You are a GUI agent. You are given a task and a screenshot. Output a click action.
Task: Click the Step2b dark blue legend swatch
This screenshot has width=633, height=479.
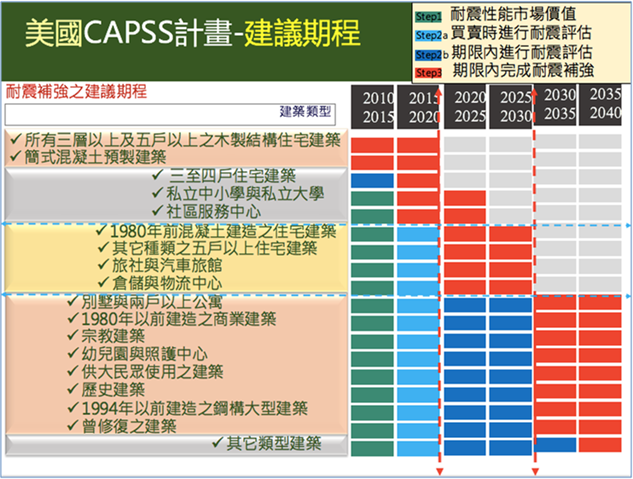(x=428, y=54)
